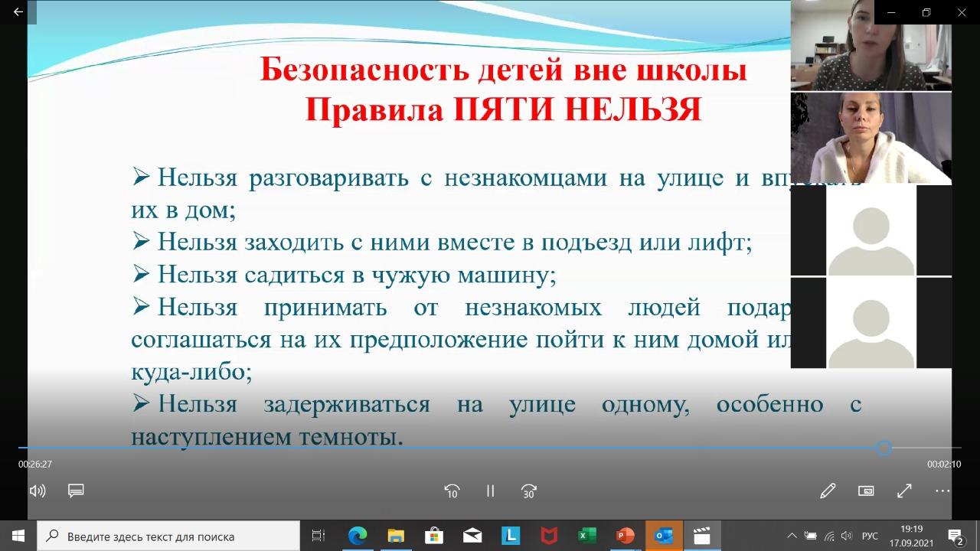Click bullet Нельзя садиться в чужую машину
Screen dimensions: 980x551
[345, 275]
